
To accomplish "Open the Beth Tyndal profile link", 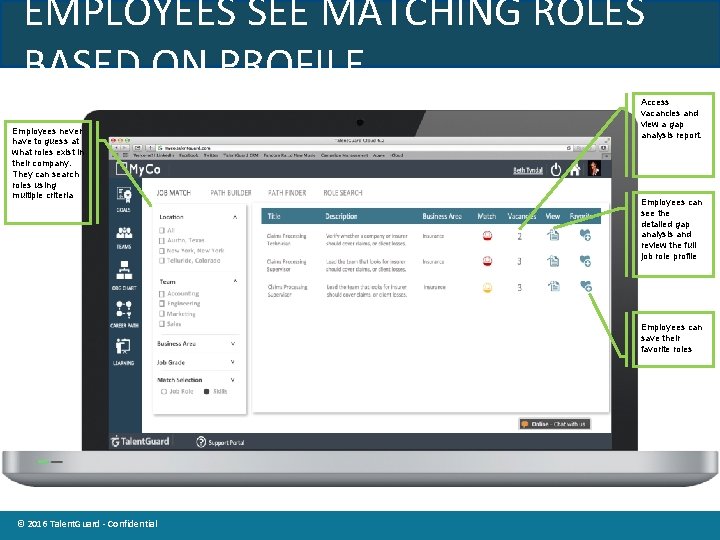I will 528,170.
